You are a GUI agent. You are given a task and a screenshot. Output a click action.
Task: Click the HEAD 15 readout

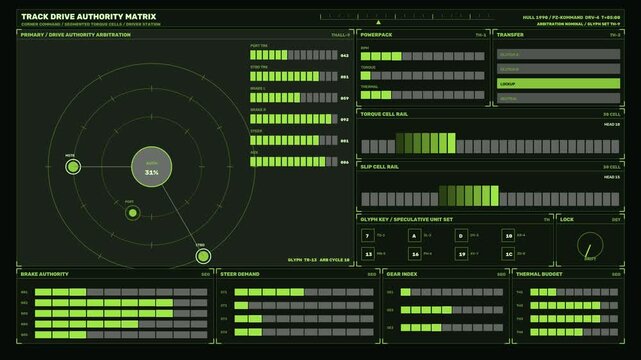pyautogui.click(x=612, y=177)
